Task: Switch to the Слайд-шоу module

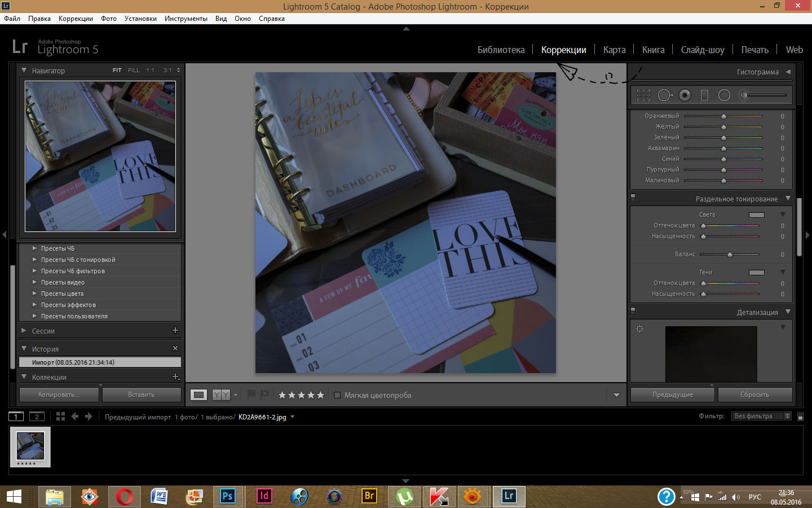Action: [x=703, y=50]
